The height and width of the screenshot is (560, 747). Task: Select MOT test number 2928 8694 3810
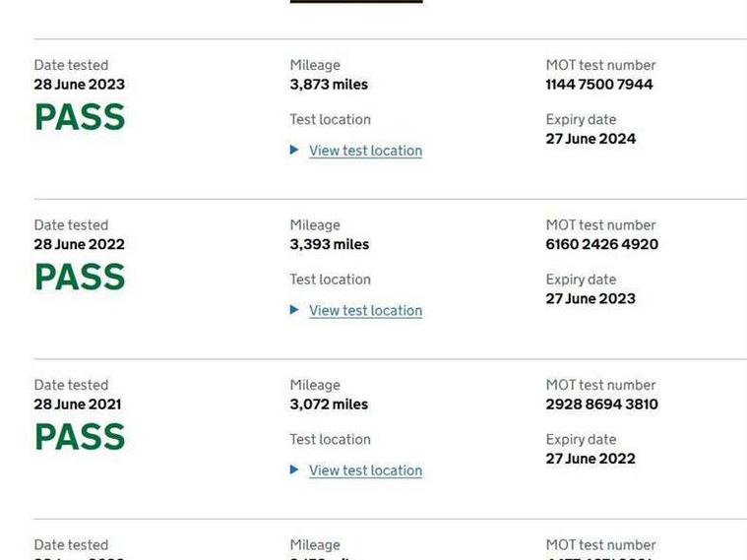click(601, 404)
